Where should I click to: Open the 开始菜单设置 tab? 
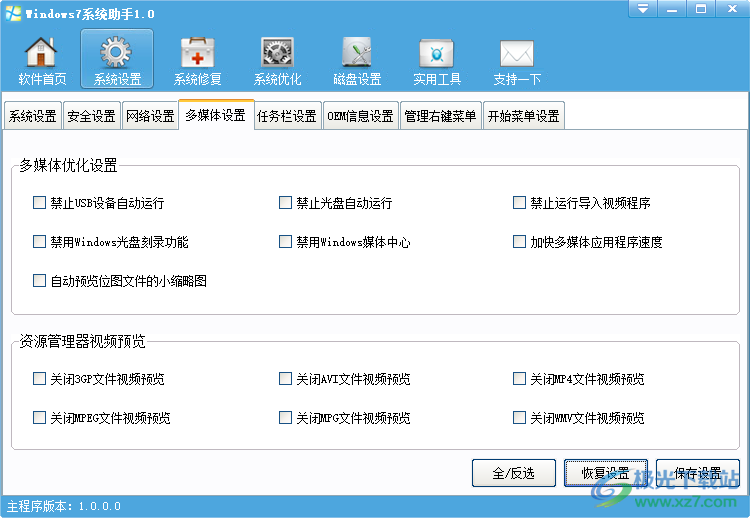coord(524,116)
